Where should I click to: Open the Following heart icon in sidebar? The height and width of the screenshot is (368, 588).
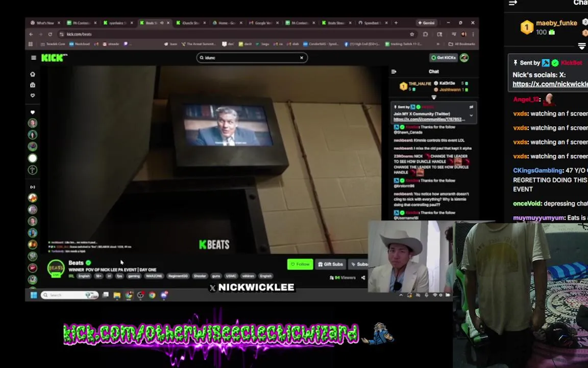[33, 96]
